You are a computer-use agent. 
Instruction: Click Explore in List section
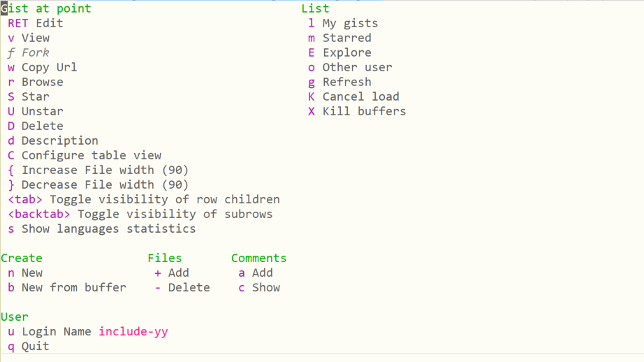[x=346, y=52]
